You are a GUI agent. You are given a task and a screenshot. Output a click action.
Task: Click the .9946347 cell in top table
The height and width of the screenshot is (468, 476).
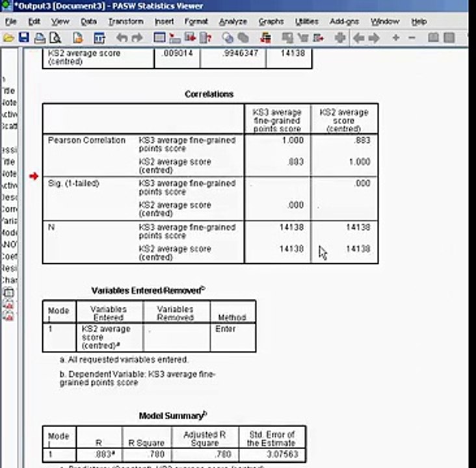click(240, 53)
